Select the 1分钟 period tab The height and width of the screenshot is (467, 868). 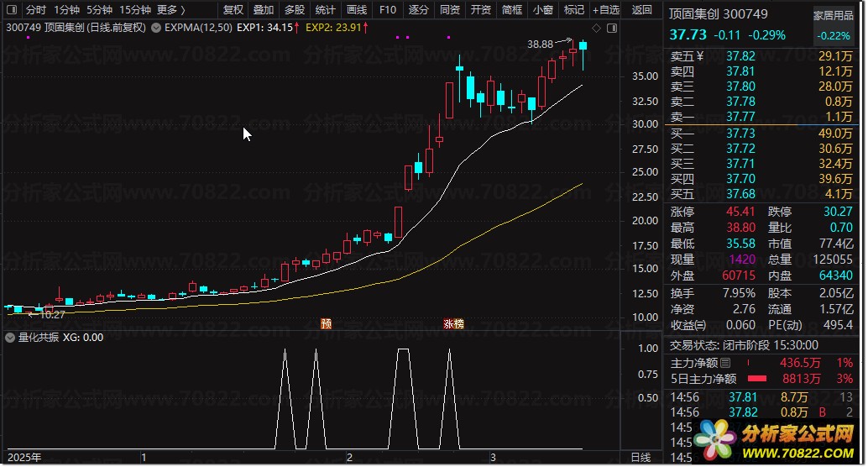(67, 10)
